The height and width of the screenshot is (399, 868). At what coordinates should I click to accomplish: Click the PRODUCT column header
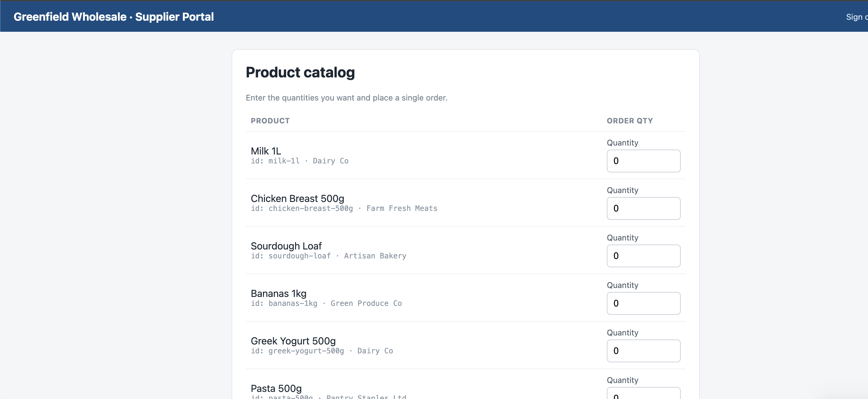pos(270,121)
